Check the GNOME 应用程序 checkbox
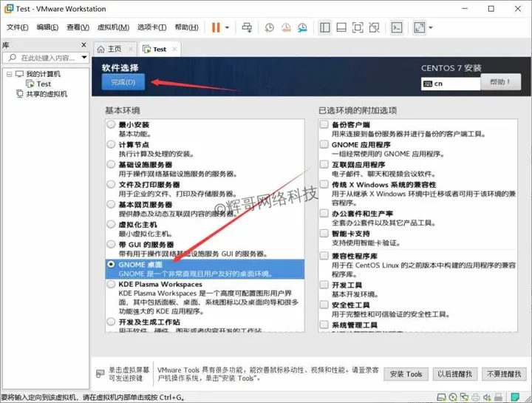532x403 pixels. [324, 145]
